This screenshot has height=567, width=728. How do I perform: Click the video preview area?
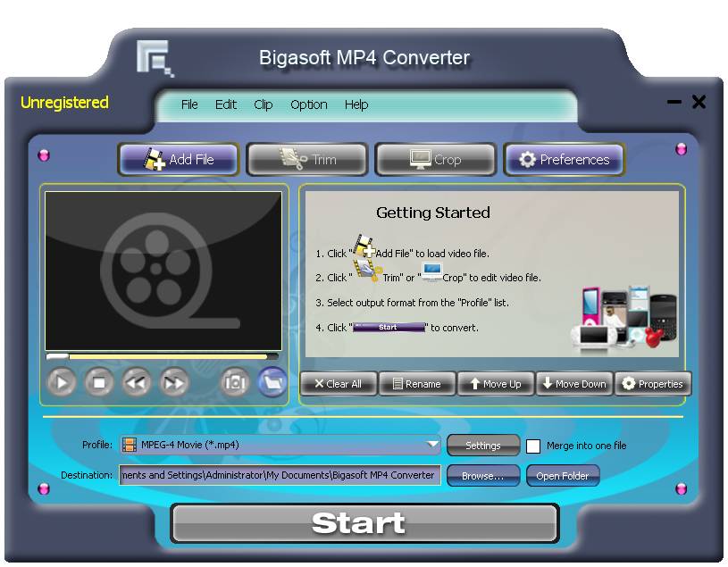[x=163, y=271]
